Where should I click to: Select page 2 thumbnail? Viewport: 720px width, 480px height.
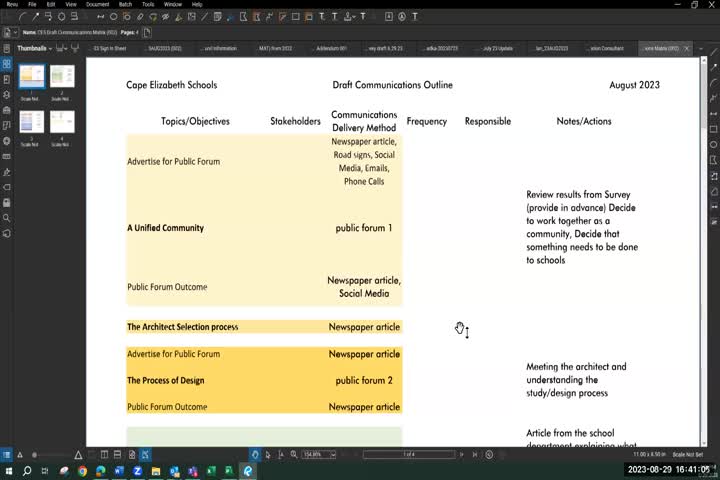tap(62, 76)
